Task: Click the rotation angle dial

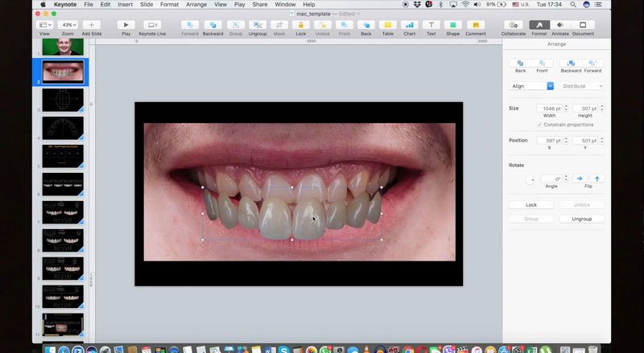Action: (x=530, y=179)
